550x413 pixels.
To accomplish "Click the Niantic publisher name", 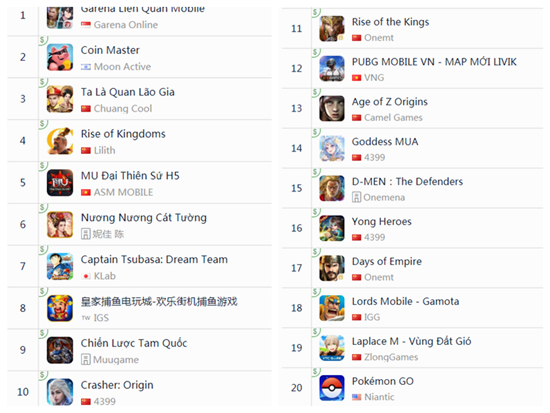I will click(x=379, y=397).
